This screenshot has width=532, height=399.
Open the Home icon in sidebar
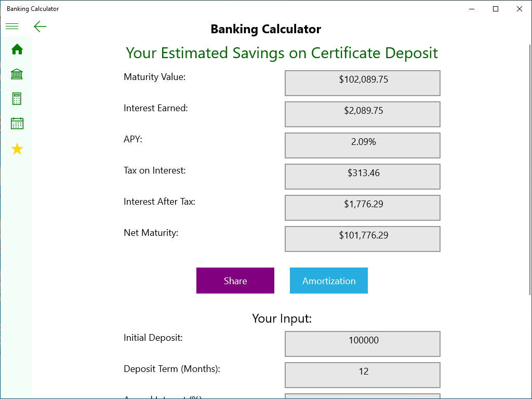(17, 49)
